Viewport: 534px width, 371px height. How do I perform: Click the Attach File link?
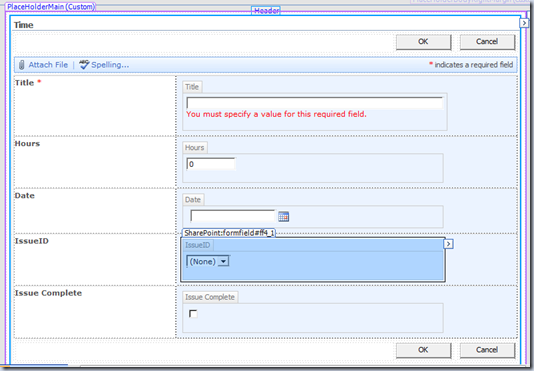[x=48, y=65]
